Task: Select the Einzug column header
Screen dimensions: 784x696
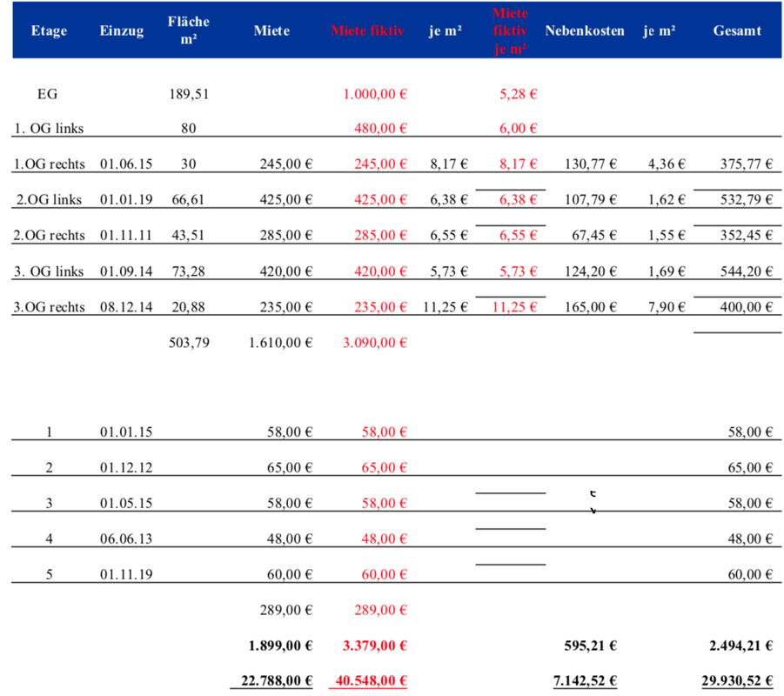Action: tap(122, 30)
